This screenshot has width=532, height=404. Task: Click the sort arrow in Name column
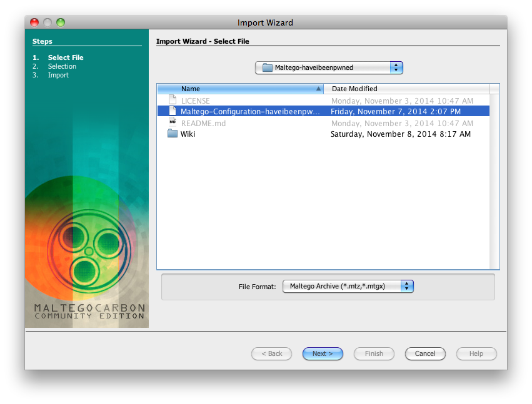tap(318, 89)
